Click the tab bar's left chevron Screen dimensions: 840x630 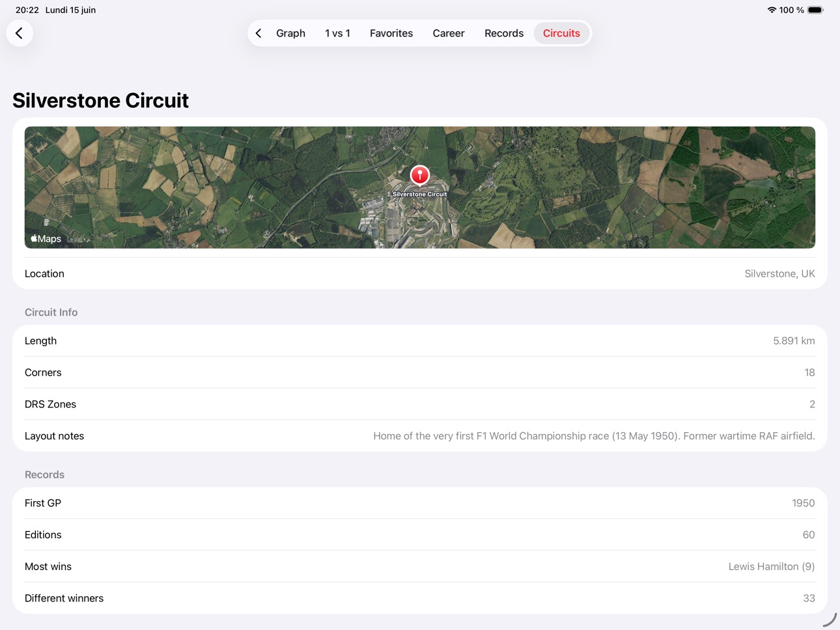pos(259,33)
